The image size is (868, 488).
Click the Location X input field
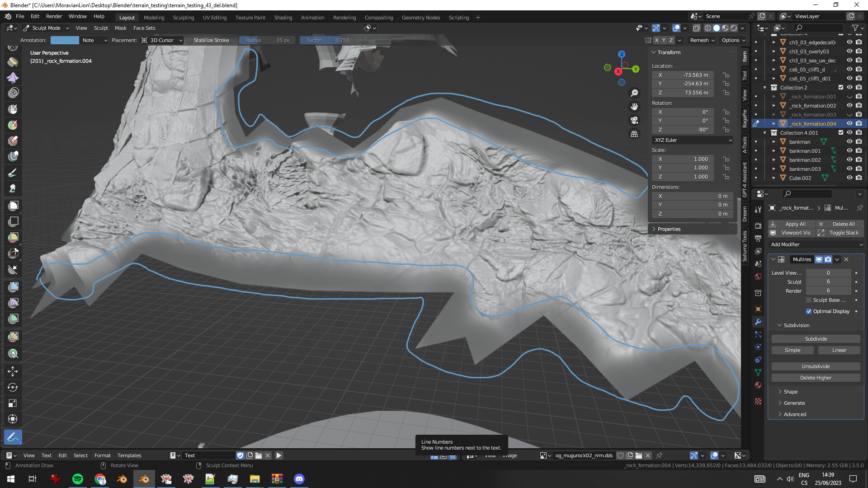(683, 75)
